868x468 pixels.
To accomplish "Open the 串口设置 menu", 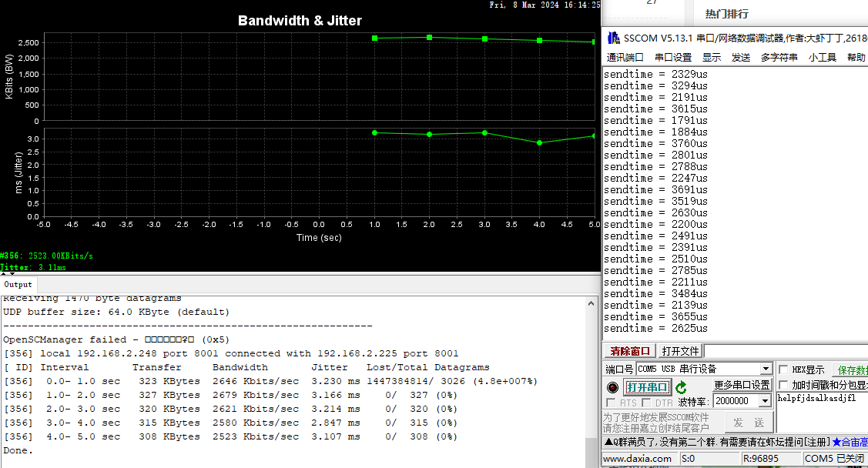I will point(673,58).
